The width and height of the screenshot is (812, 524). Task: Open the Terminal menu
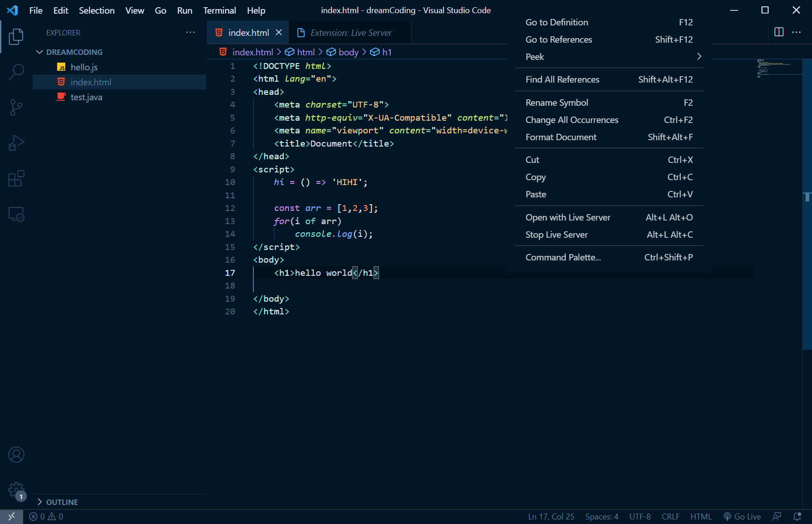(219, 10)
